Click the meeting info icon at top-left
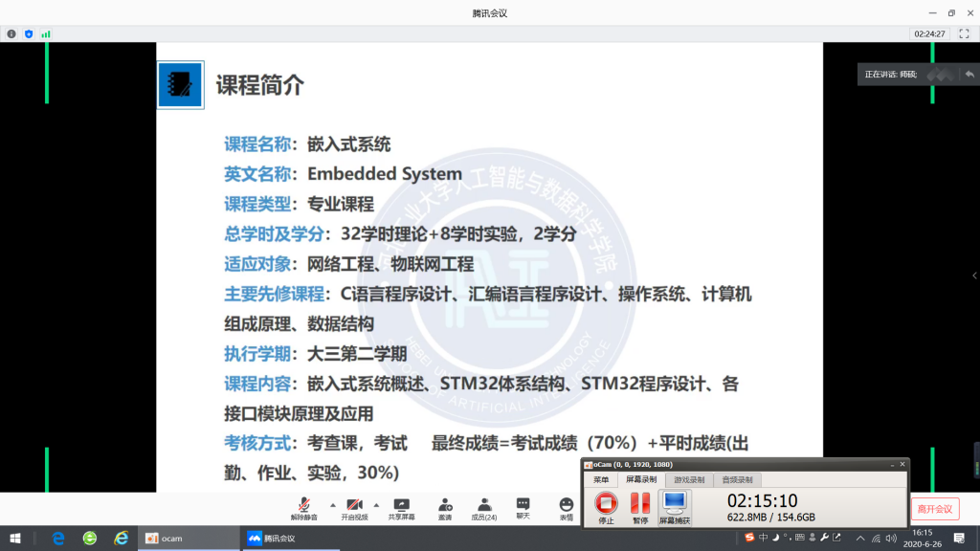 tap(11, 33)
